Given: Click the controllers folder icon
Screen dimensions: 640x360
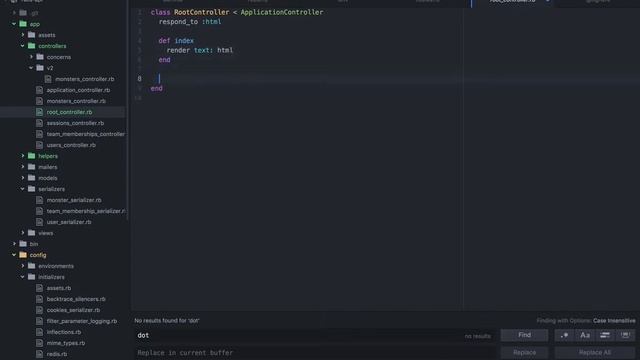Looking at the screenshot, I should tap(31, 46).
